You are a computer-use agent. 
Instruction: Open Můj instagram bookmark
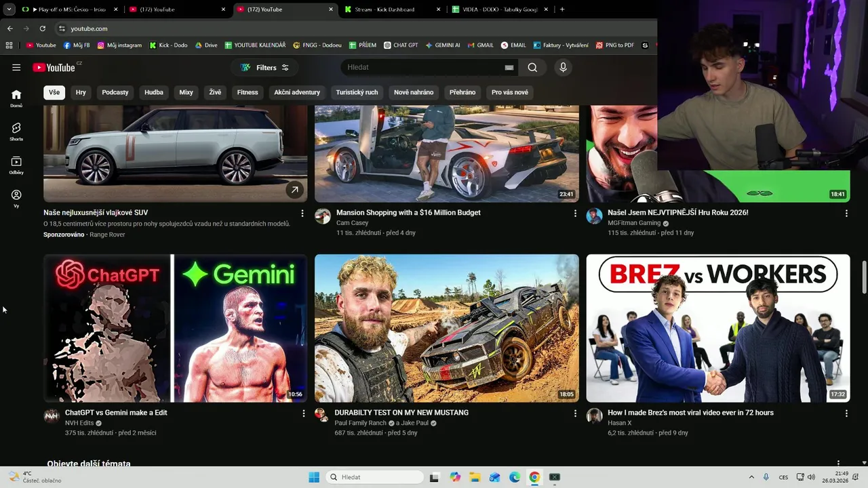click(119, 45)
